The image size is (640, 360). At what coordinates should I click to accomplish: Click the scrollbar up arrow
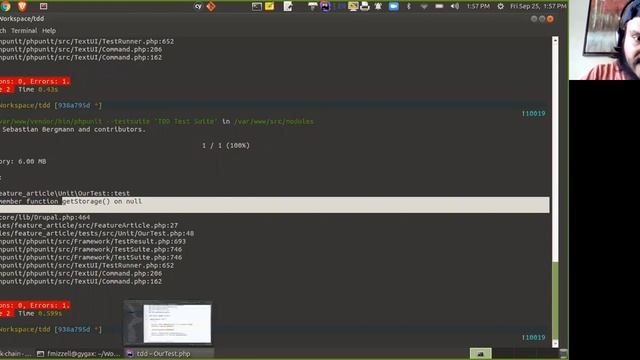(555, 40)
